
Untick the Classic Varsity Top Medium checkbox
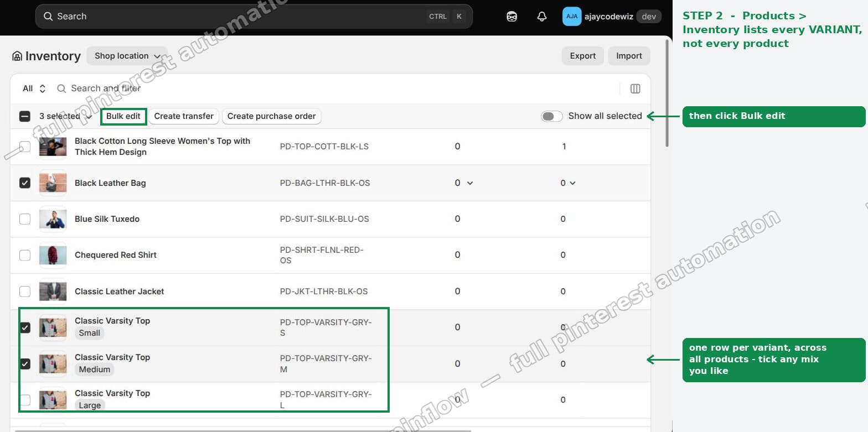pos(25,363)
